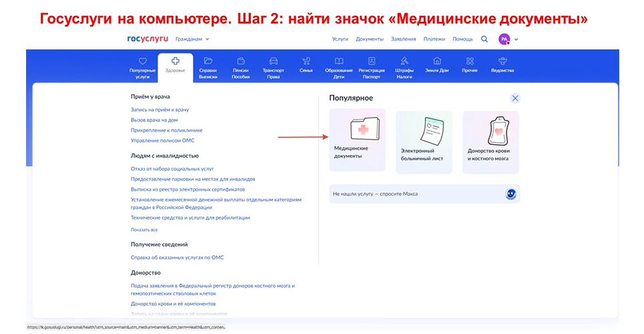This screenshot has width=644, height=334.
Task: Switch to the Популярные услуги tab
Action: 142,65
